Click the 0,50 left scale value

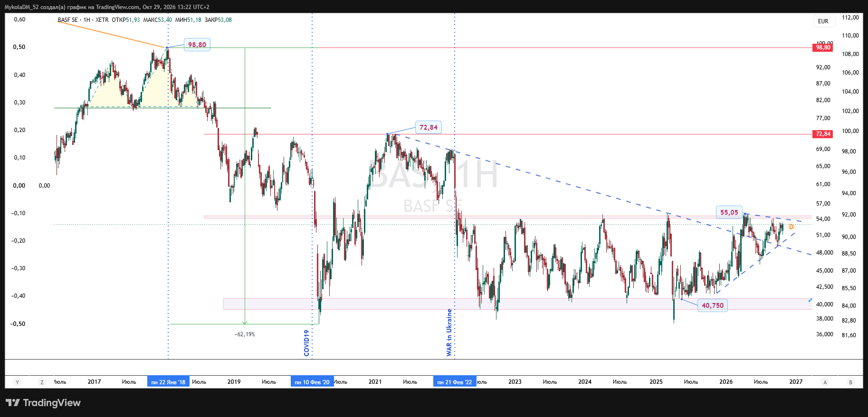[x=19, y=47]
